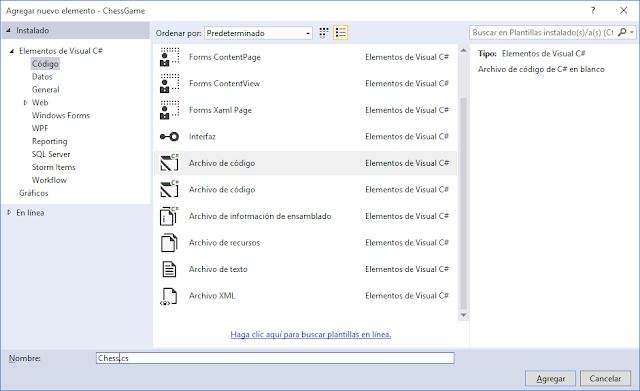Select the Storm Items category
Viewport: 640px width, 391px height.
coord(53,167)
